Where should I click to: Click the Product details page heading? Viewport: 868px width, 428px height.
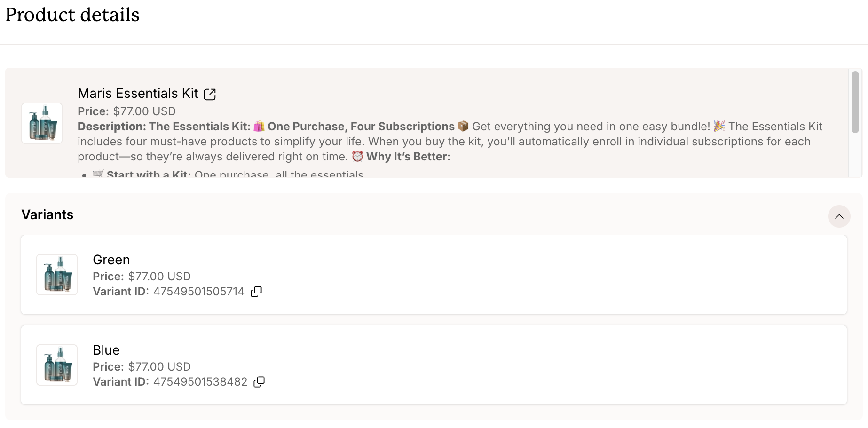[72, 15]
